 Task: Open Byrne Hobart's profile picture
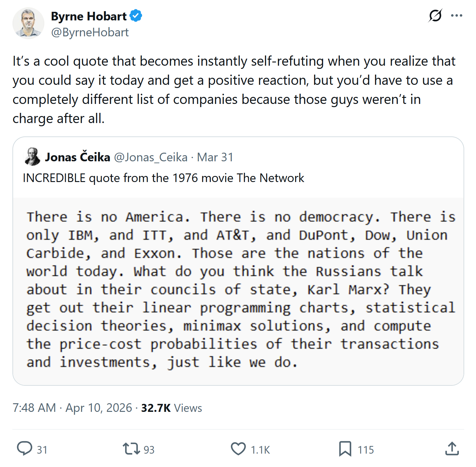pyautogui.click(x=28, y=23)
